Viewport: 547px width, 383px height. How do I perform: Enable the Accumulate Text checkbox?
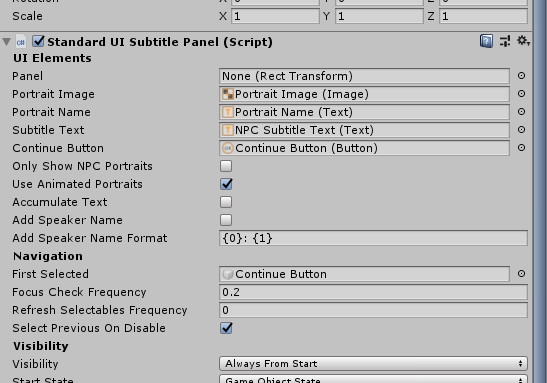(x=226, y=202)
